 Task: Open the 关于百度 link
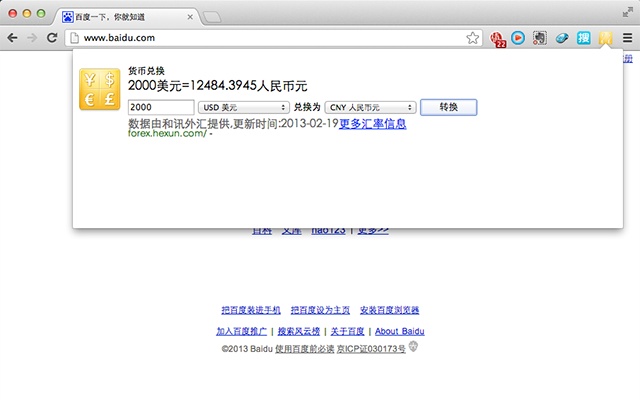click(x=347, y=331)
